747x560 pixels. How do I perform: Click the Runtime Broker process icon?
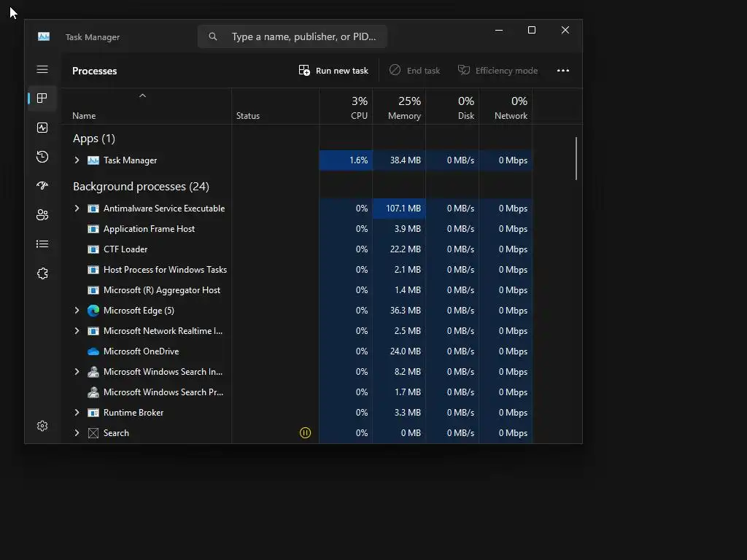pyautogui.click(x=93, y=413)
